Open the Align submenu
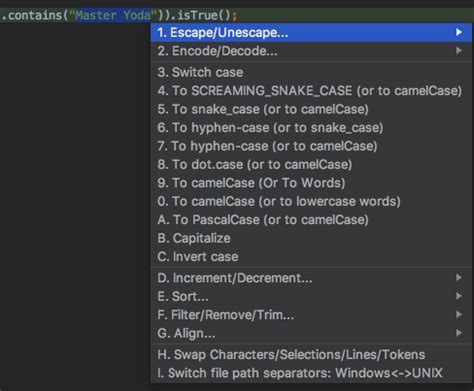 click(311, 333)
